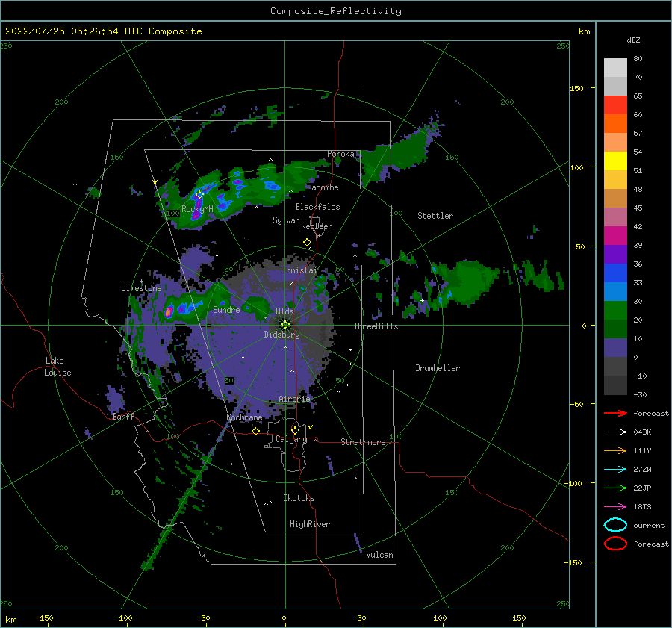Click the Ponoka city label
This screenshot has width=672, height=628.
340,154
